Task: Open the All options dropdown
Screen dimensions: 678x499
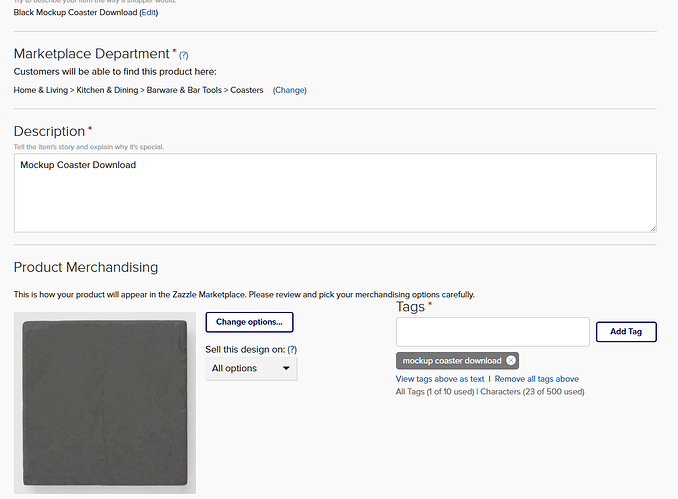Action: [251, 368]
